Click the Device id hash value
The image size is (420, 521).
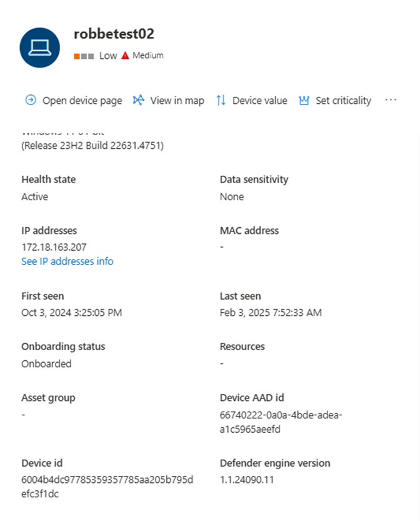(x=107, y=486)
